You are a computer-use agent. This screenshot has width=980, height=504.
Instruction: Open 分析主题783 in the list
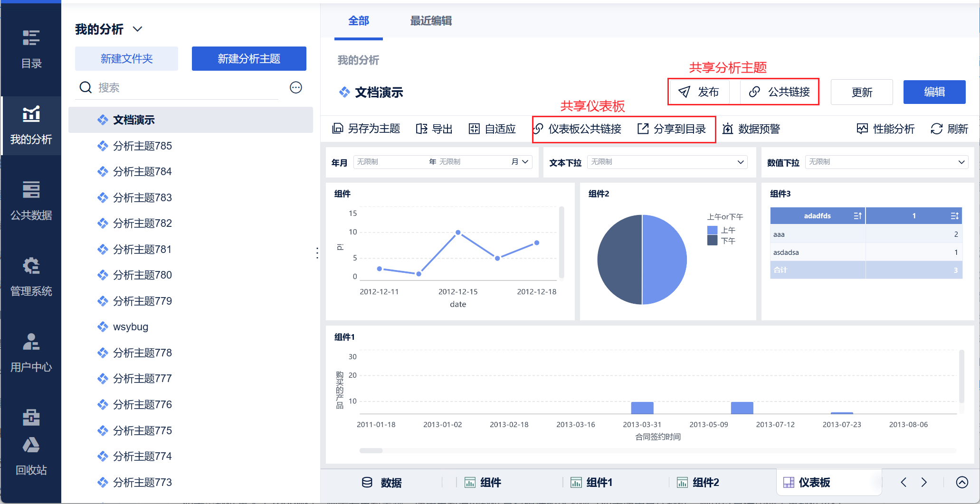click(190, 197)
